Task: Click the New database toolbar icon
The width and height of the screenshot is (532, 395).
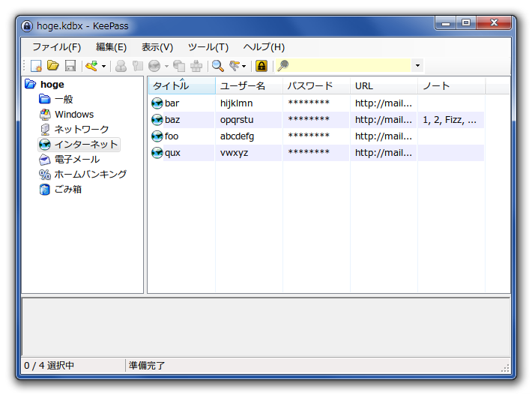Action: pyautogui.click(x=36, y=65)
